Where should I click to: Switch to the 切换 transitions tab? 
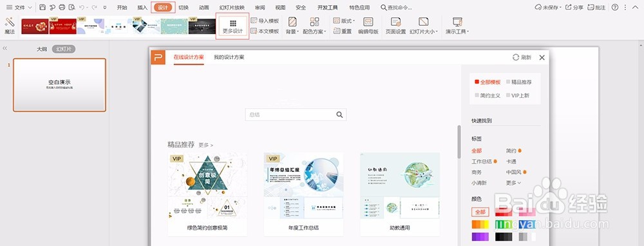(184, 7)
